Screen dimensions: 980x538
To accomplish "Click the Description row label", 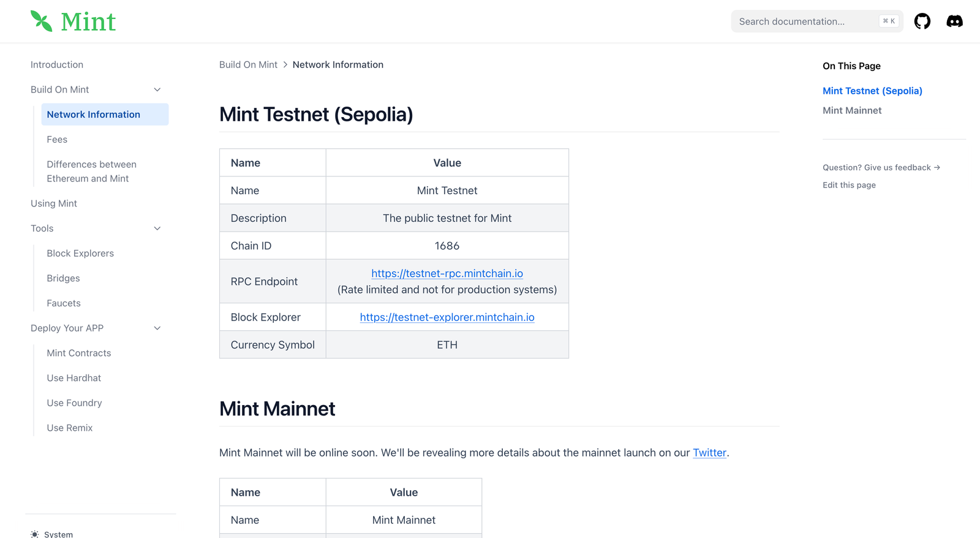I will (258, 218).
